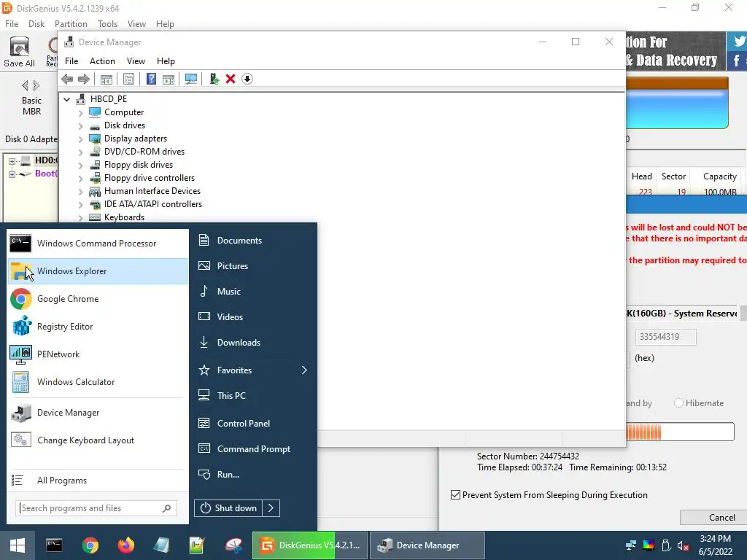
Task: Expand the Display adapters node
Action: (x=80, y=139)
